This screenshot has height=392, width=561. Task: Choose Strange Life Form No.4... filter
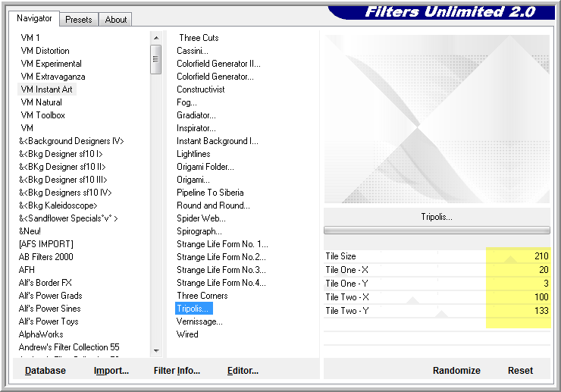[221, 283]
